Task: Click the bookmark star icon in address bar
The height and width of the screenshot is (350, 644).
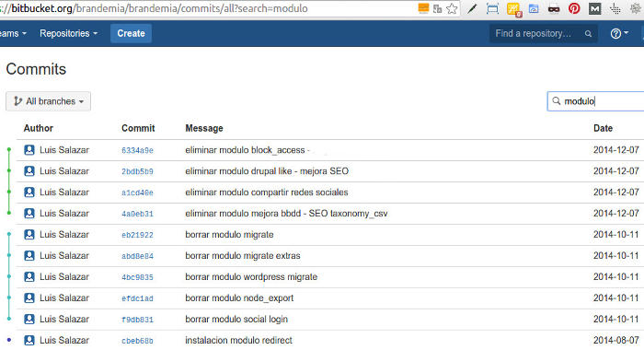Action: 452,8
